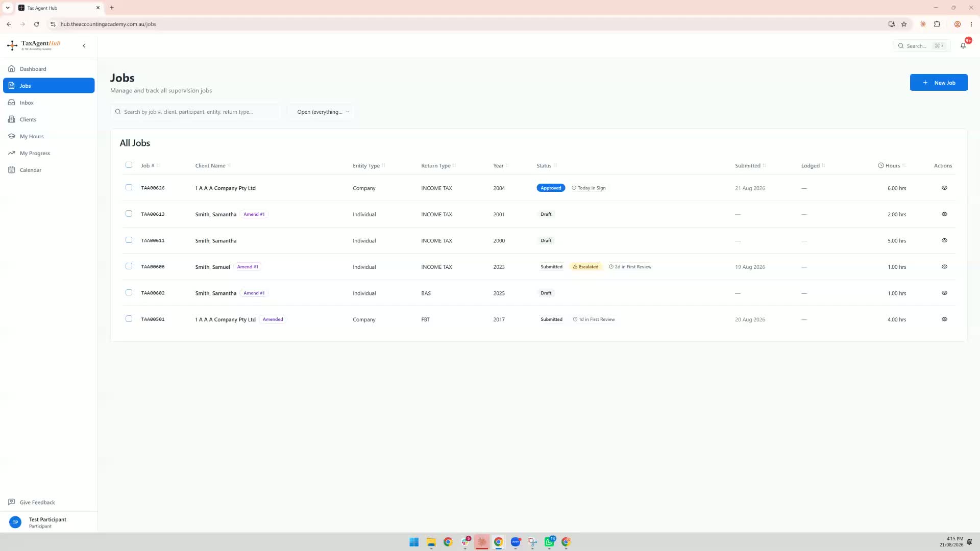Open client 1 A A A Company Pty Ltd FBT row
The width and height of the screenshot is (980, 551).
coord(538,319)
